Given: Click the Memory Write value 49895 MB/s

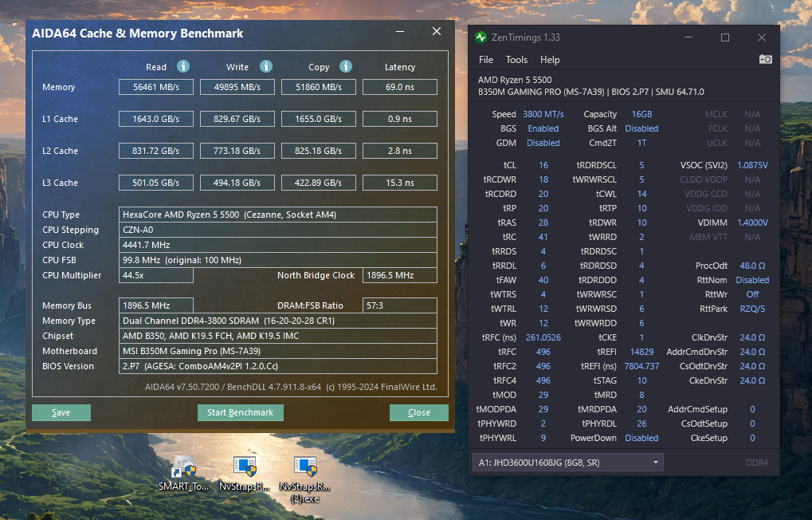Looking at the screenshot, I should tap(237, 87).
